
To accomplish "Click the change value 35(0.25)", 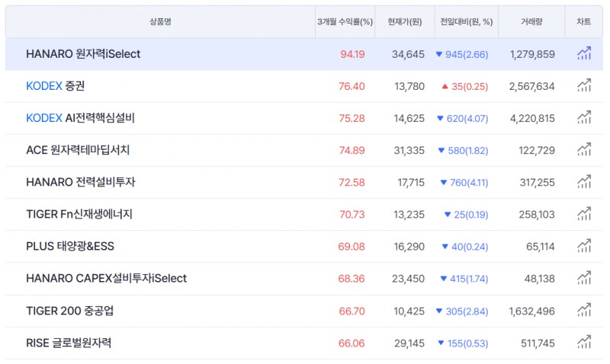I will pyautogui.click(x=470, y=86).
